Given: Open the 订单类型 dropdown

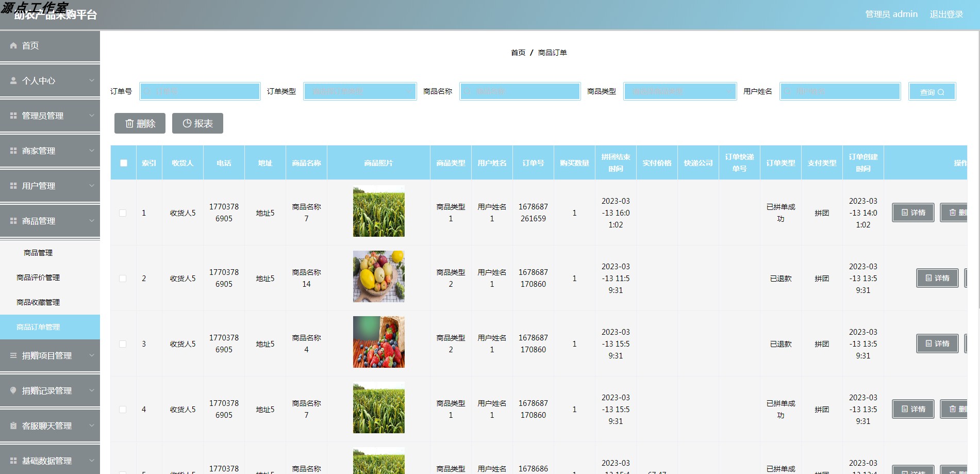Looking at the screenshot, I should 359,91.
